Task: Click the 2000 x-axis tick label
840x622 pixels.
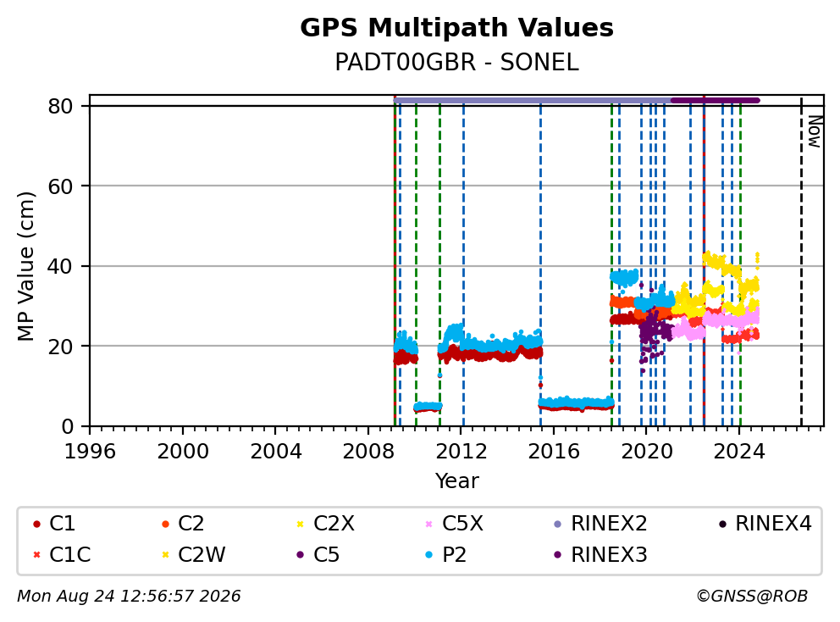Action: pos(183,452)
